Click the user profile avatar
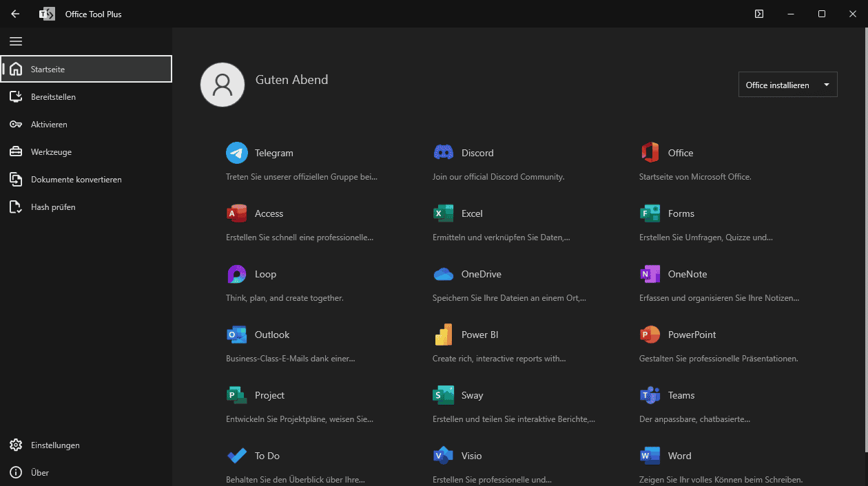Viewport: 868px width, 486px height. [x=223, y=85]
